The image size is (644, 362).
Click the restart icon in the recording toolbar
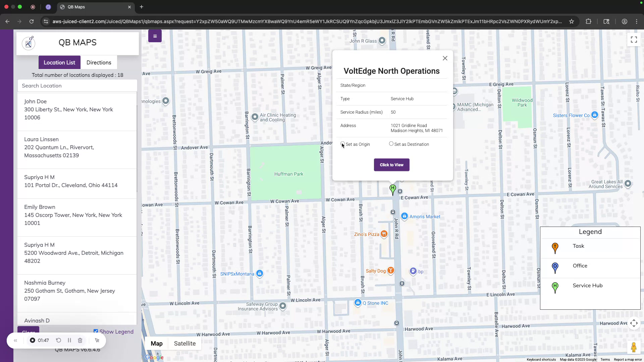(58, 340)
